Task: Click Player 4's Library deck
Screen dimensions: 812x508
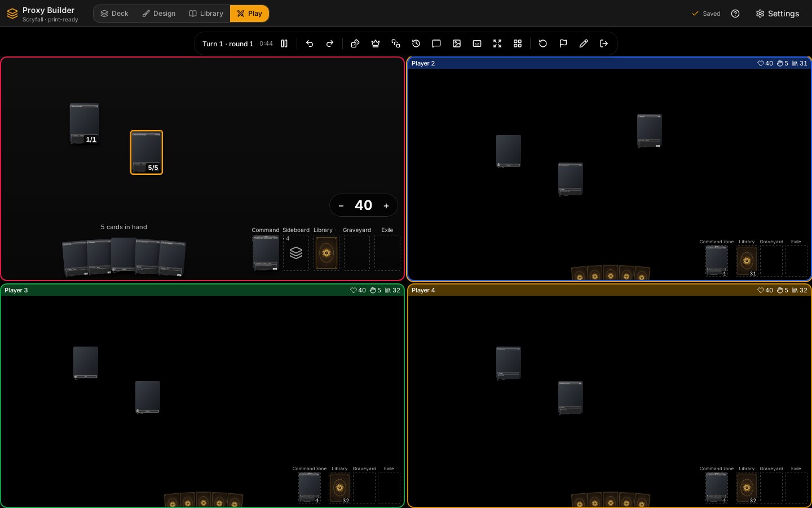Action: 747,488
